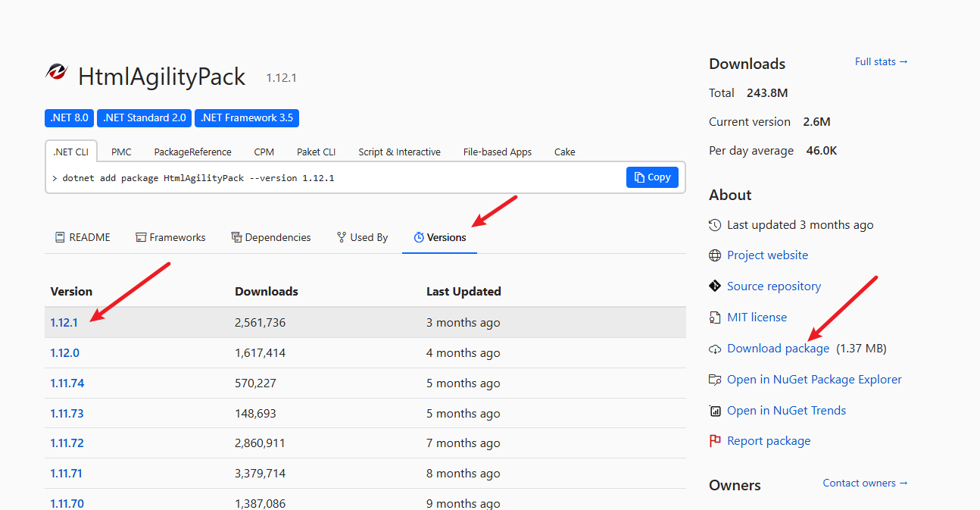The image size is (980, 510).
Task: Open the README tab
Action: pos(83,237)
